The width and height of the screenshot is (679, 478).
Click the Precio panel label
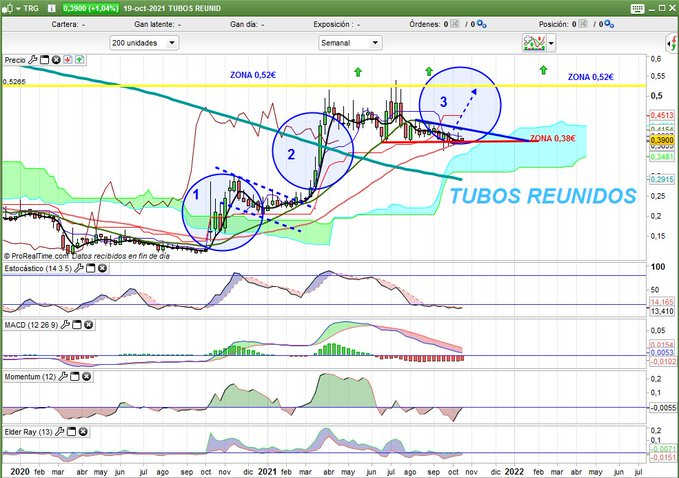(15, 60)
